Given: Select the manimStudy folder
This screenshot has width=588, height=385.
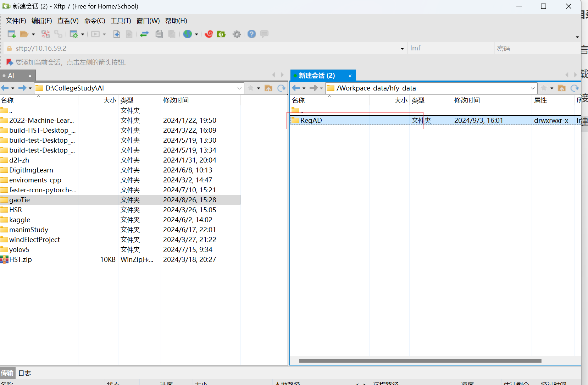Looking at the screenshot, I should click(120, 230).
